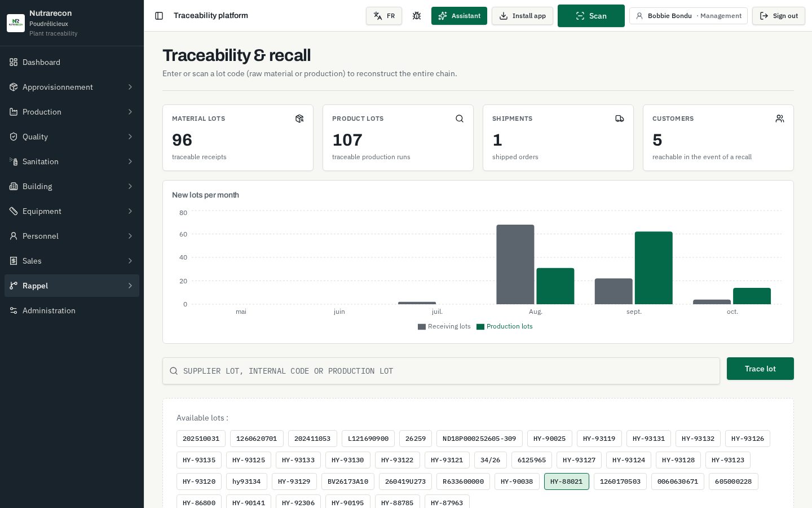This screenshot has width=812, height=508.
Task: Click the Sales receipt icon
Action: (x=14, y=261)
